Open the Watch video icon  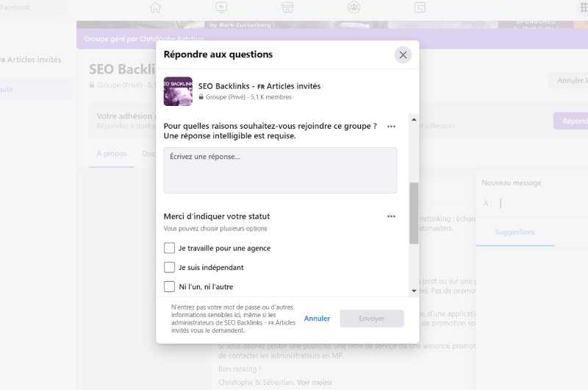221,7
